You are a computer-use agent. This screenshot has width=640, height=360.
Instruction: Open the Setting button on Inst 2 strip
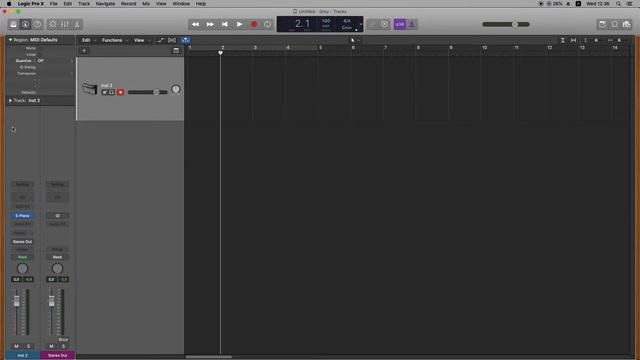22,184
